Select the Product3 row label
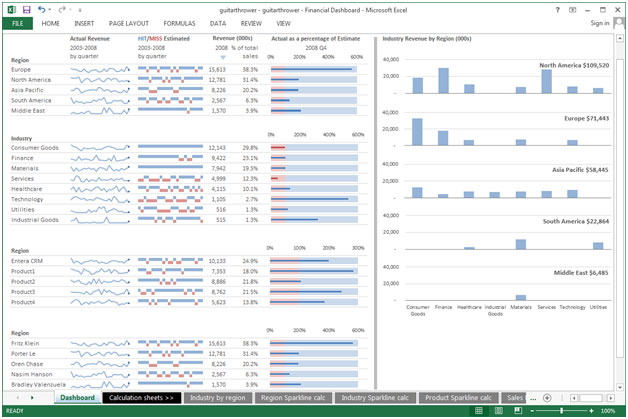Viewport: 628px width, 419px height. click(x=23, y=292)
